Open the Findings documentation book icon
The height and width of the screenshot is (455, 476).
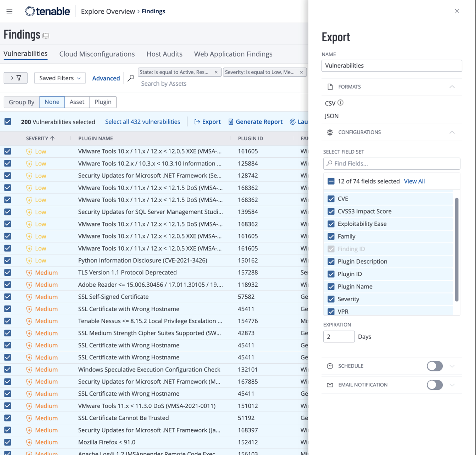(46, 36)
